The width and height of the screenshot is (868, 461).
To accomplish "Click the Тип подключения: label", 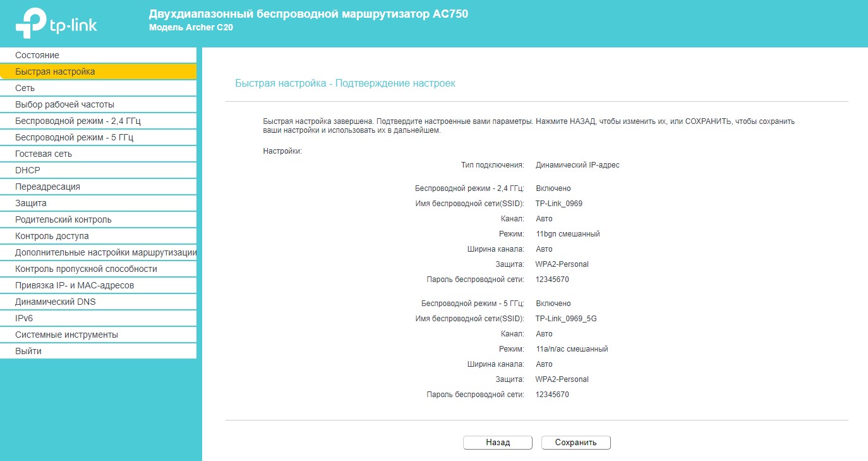I will click(493, 165).
